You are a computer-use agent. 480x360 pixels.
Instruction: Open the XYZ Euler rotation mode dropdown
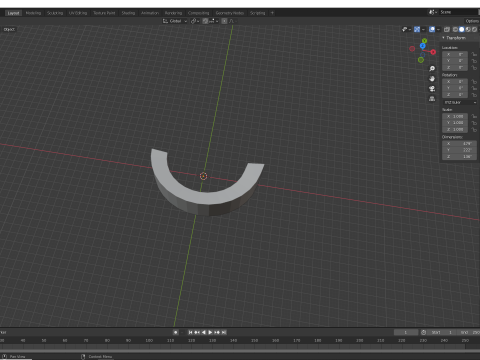coord(460,102)
